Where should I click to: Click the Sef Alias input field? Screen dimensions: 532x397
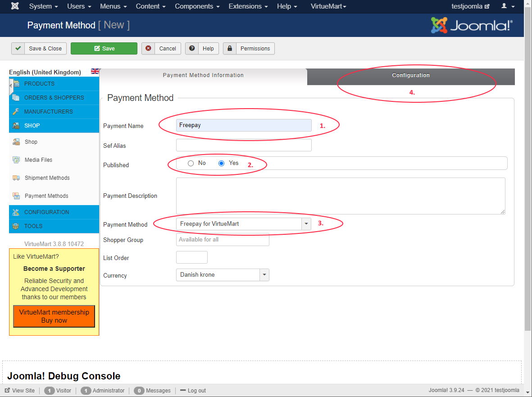(244, 145)
